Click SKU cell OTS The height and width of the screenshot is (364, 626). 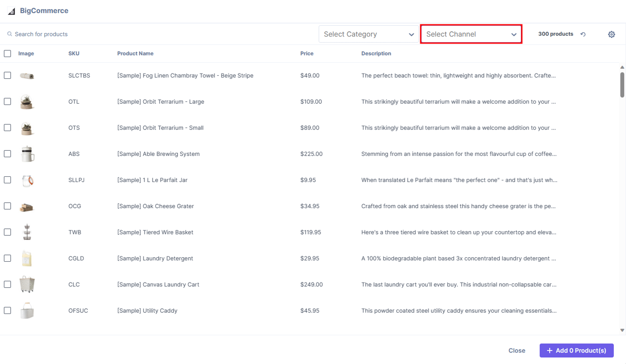coord(74,128)
